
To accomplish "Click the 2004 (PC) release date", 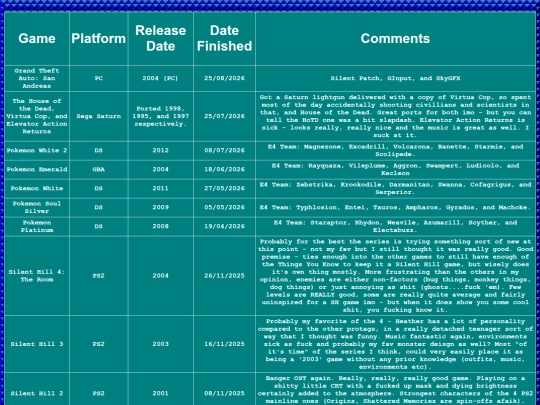I will click(160, 78).
